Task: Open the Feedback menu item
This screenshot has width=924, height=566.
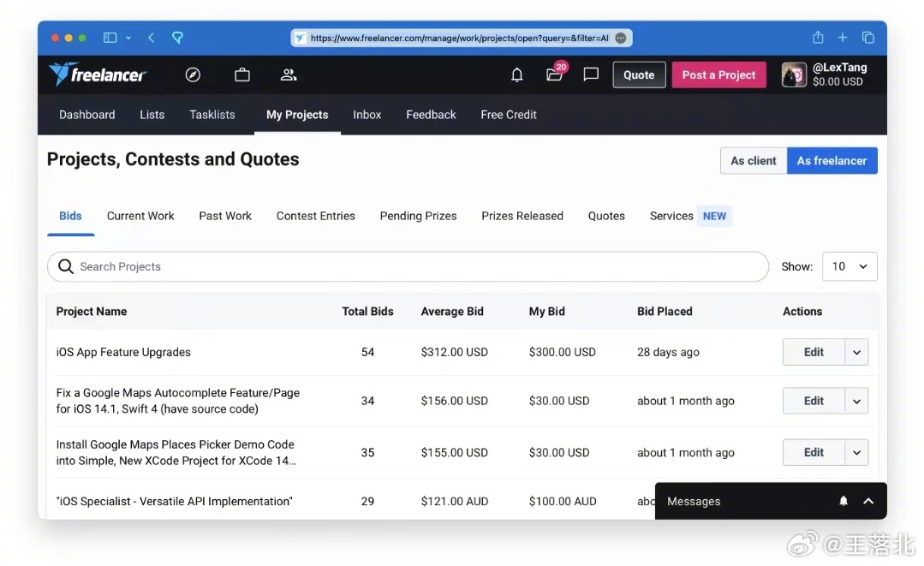Action: [431, 115]
